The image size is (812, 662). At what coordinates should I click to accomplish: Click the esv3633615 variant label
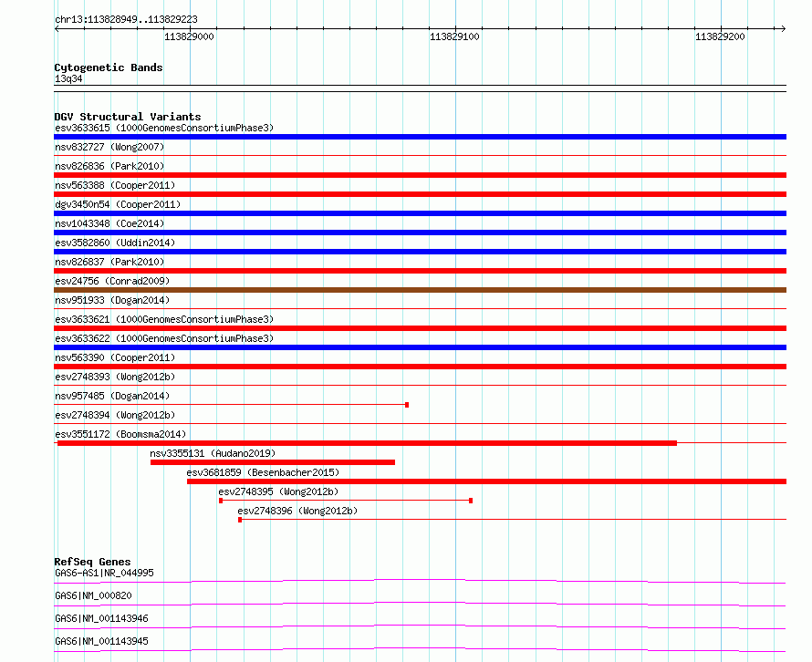point(164,128)
